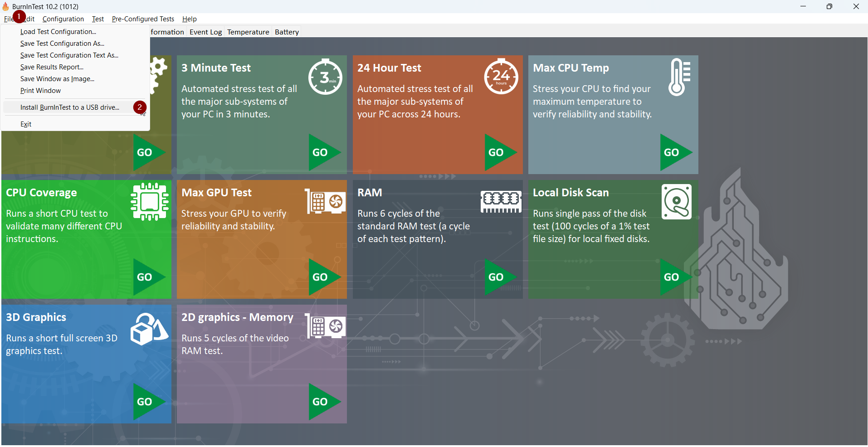The image size is (868, 447).
Task: Click 'Runs single pass of the disk test' text
Action: click(591, 226)
